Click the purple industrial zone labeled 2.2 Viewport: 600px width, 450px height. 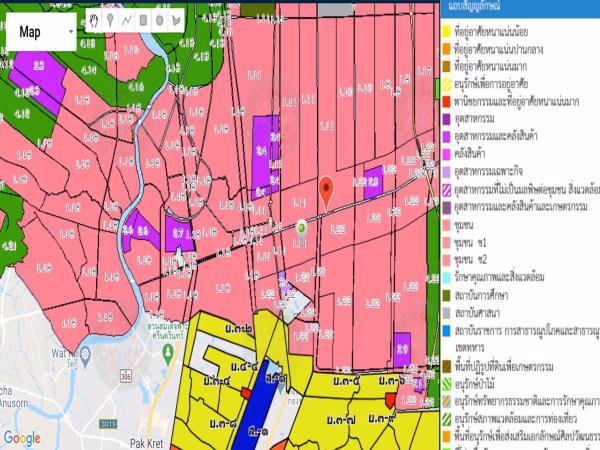tap(39, 66)
